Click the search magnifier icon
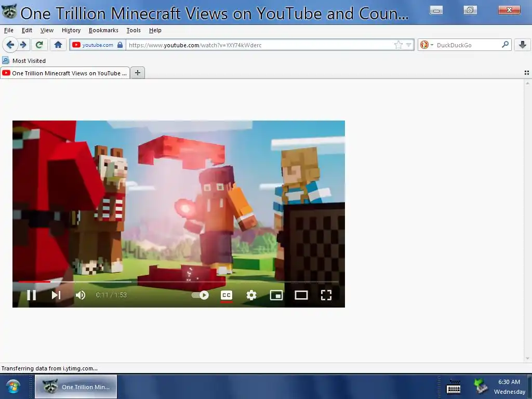Viewport: 532px width, 399px height. tap(505, 45)
